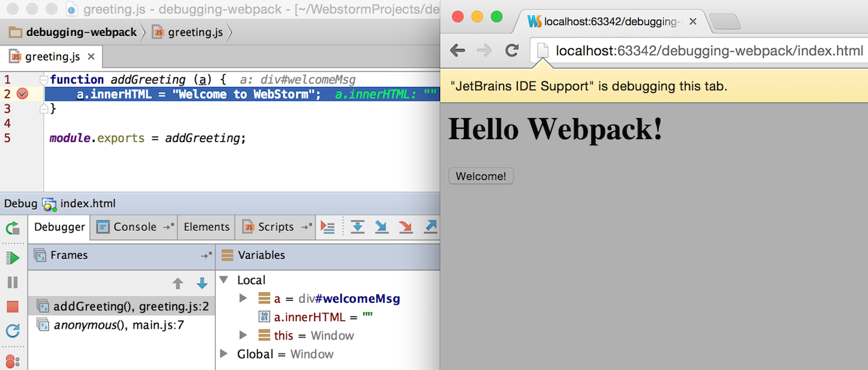
Task: Toggle the breakpoint on line 2
Action: point(22,94)
